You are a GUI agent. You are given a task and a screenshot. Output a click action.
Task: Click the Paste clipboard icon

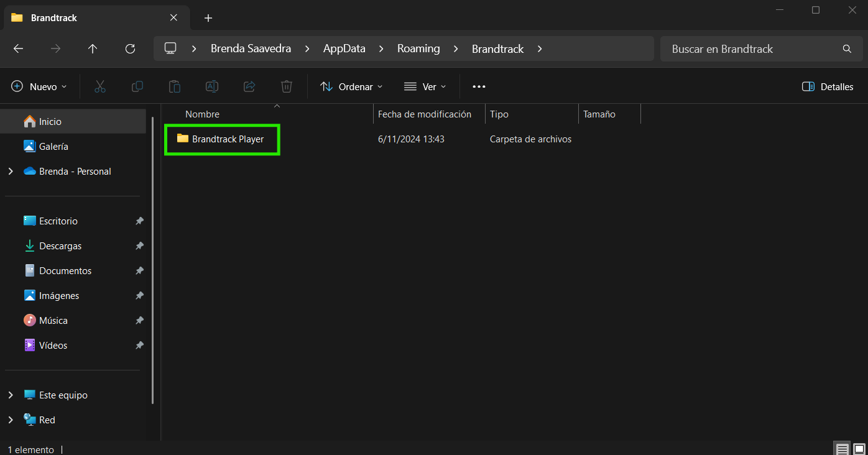tap(175, 86)
